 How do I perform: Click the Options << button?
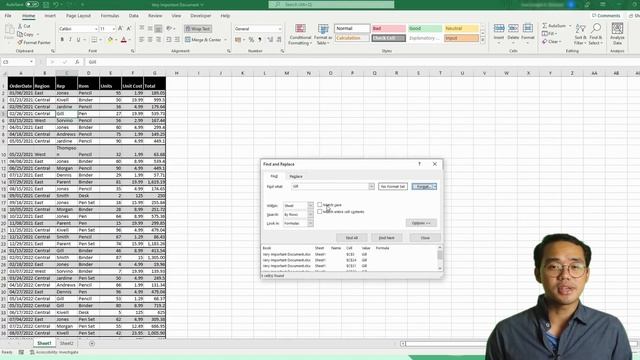[x=421, y=223]
